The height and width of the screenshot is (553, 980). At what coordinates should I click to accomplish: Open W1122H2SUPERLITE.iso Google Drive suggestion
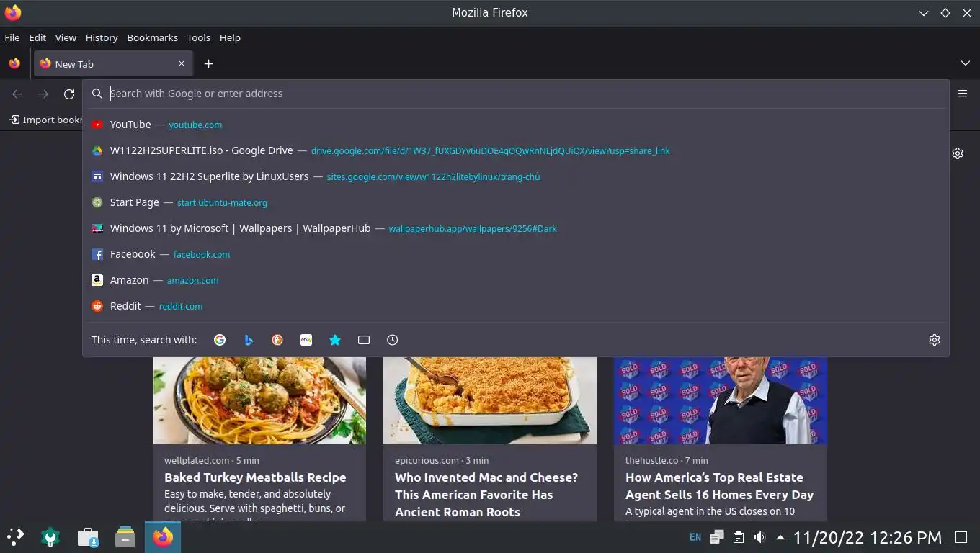click(x=516, y=150)
